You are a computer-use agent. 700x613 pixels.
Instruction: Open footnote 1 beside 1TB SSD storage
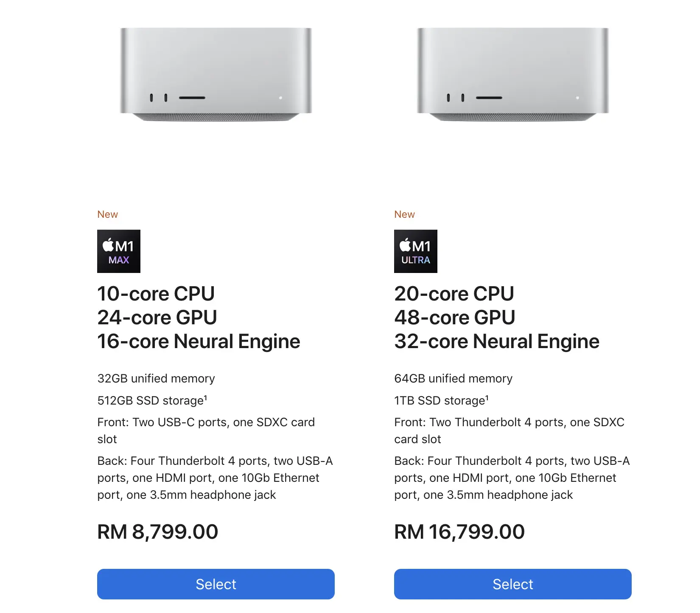(x=487, y=397)
